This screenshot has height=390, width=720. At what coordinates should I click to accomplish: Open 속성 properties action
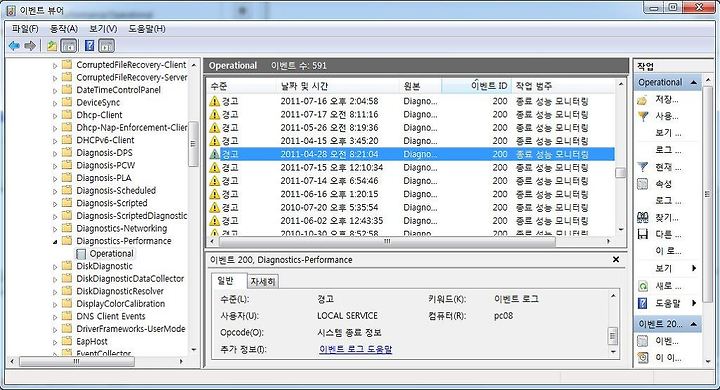pyautogui.click(x=664, y=184)
